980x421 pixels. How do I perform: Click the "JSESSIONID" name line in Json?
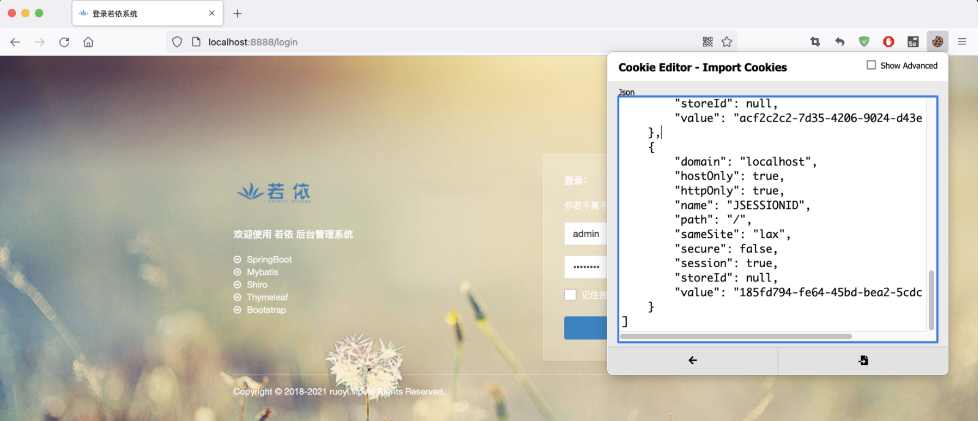click(742, 205)
